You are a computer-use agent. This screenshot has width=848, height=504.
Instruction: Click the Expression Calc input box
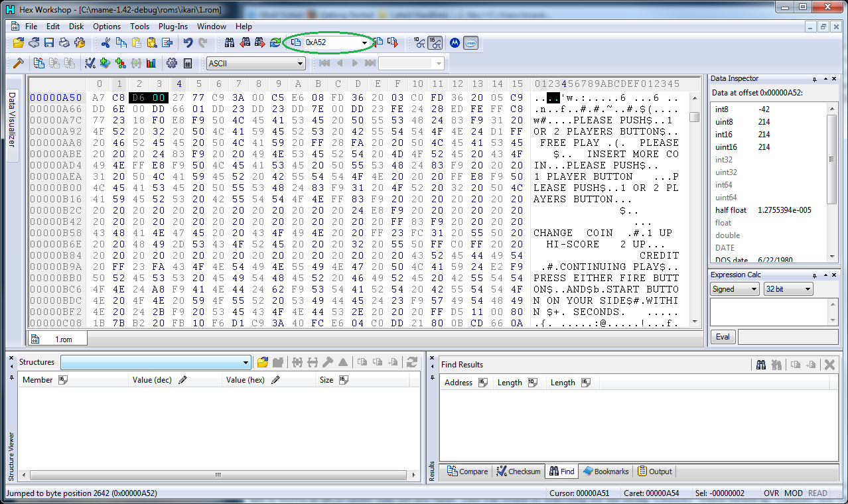(x=769, y=311)
